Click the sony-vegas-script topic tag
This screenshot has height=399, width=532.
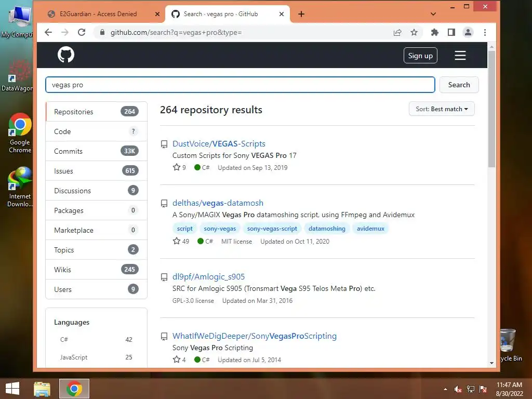pyautogui.click(x=272, y=229)
